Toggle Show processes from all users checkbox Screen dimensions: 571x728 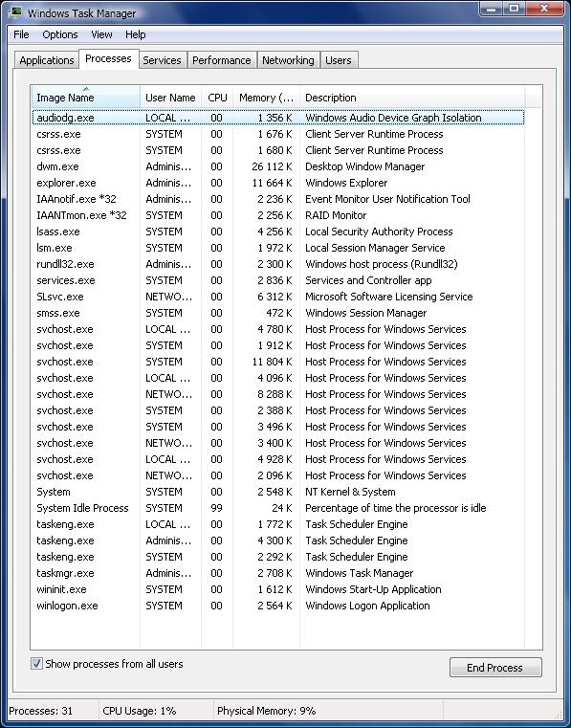(36, 664)
